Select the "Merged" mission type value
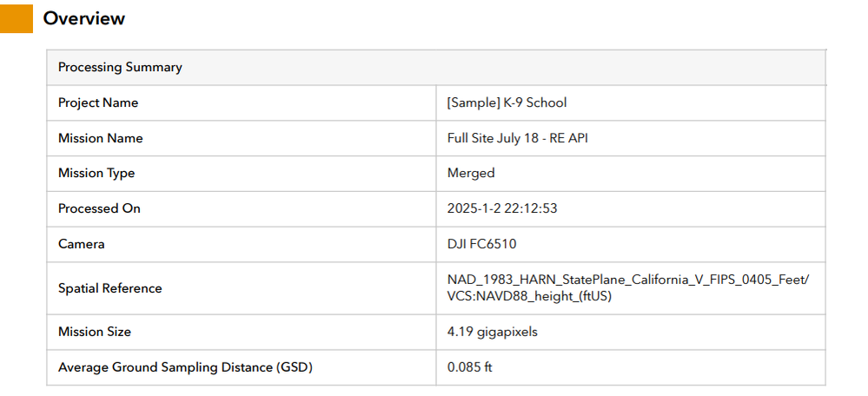The image size is (868, 396). [471, 173]
